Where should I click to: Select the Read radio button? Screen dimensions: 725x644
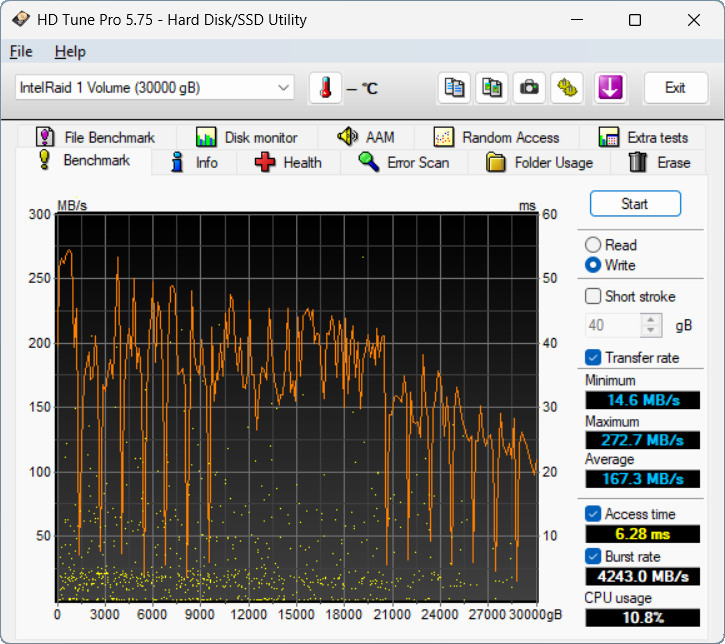(x=593, y=245)
